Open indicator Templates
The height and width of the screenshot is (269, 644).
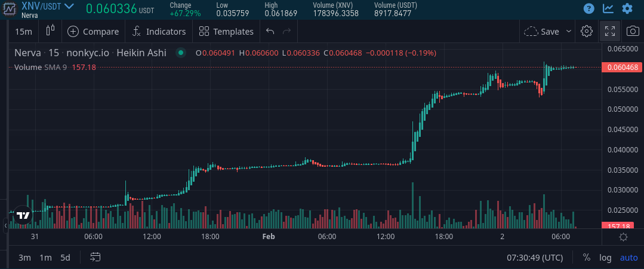[226, 32]
